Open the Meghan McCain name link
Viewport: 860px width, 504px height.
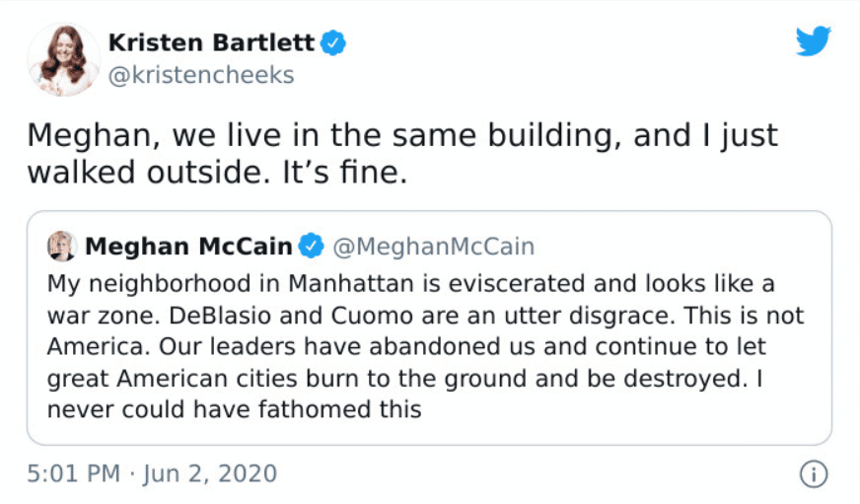[188, 245]
